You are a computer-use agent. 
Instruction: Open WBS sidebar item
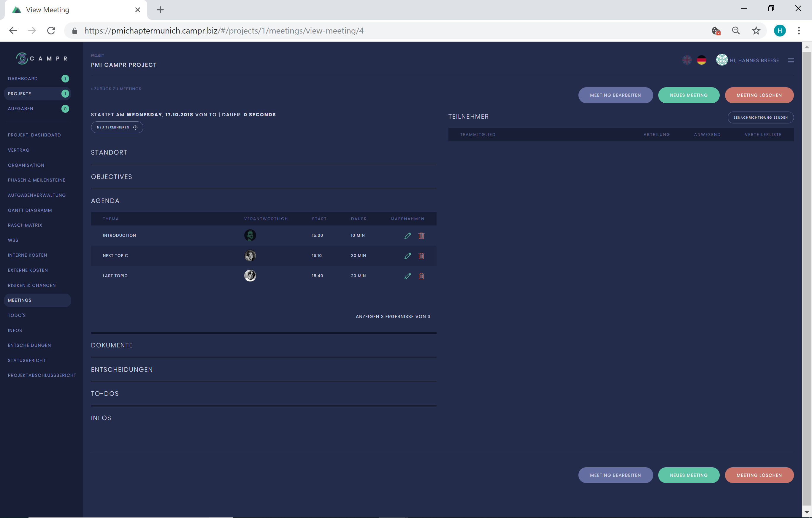13,240
